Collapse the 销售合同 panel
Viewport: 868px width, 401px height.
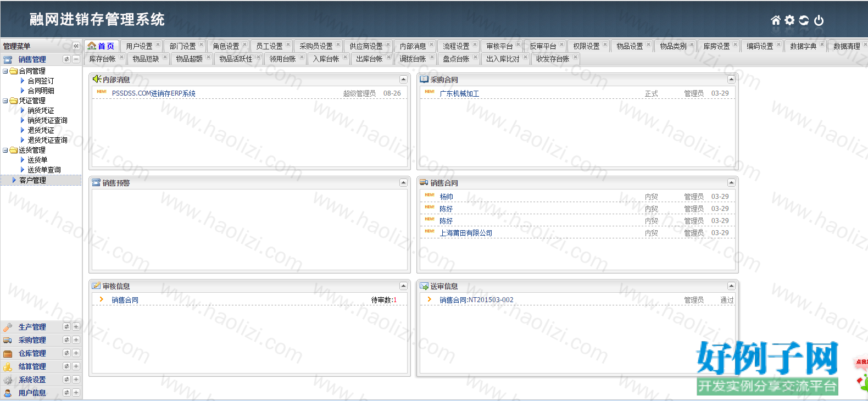[x=731, y=182]
